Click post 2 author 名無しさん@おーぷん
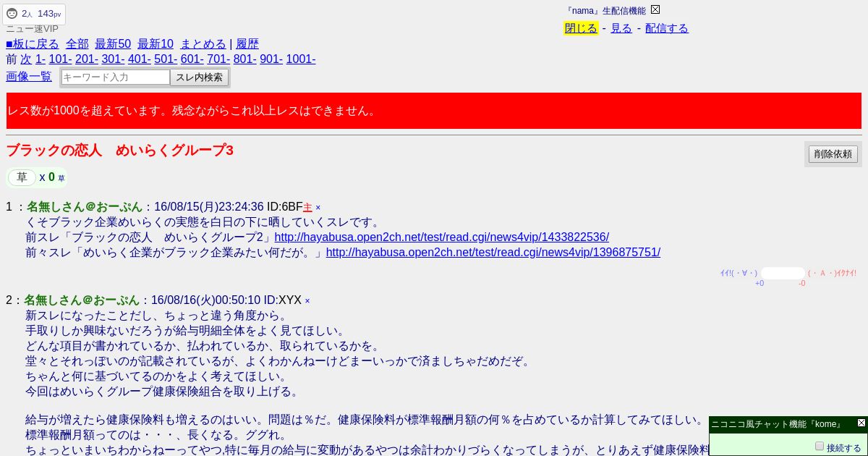Viewport: 868px width, 456px height. pos(82,300)
